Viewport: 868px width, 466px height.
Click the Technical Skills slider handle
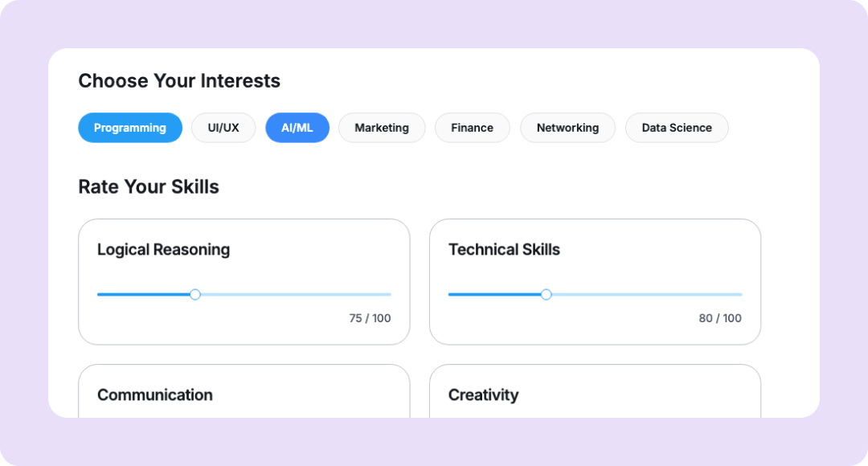547,295
